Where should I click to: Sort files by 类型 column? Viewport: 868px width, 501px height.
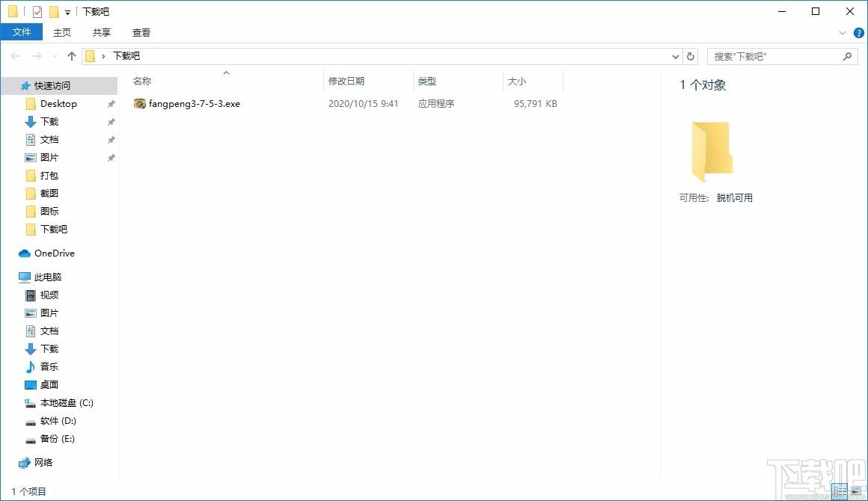pos(427,81)
